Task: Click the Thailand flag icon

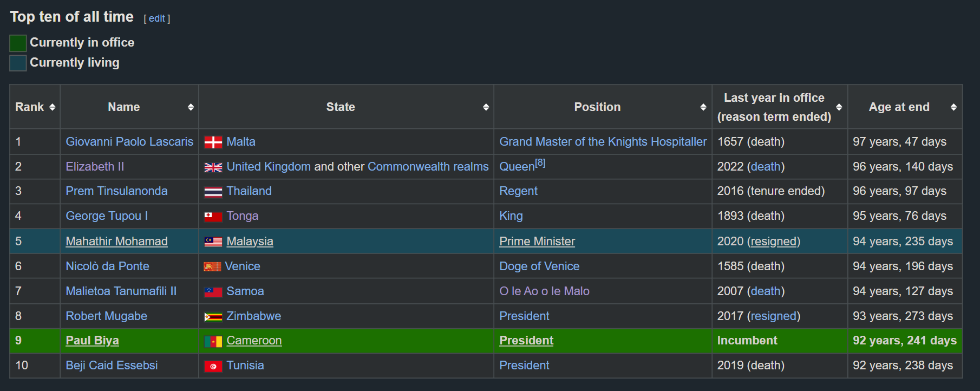Action: click(213, 192)
